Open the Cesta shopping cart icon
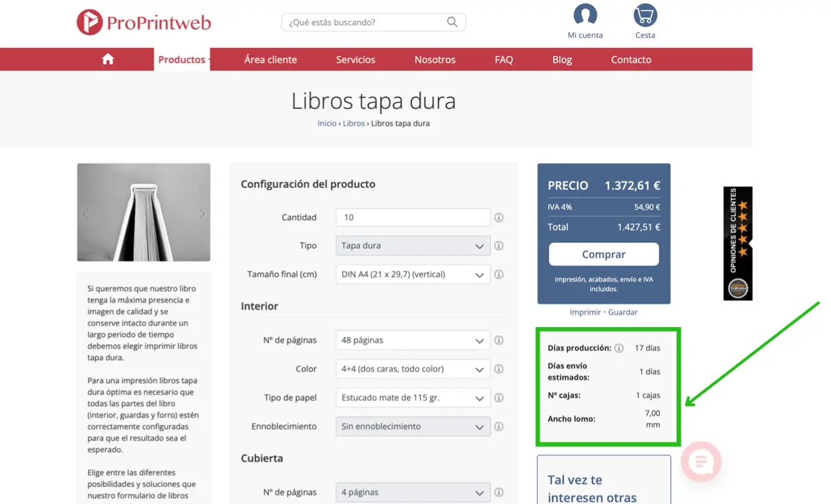The image size is (831, 504). point(644,16)
